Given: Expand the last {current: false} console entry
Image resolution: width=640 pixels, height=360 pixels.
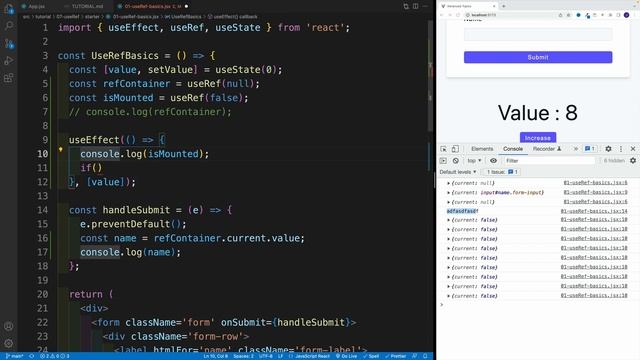Looking at the screenshot, I should tap(448, 296).
